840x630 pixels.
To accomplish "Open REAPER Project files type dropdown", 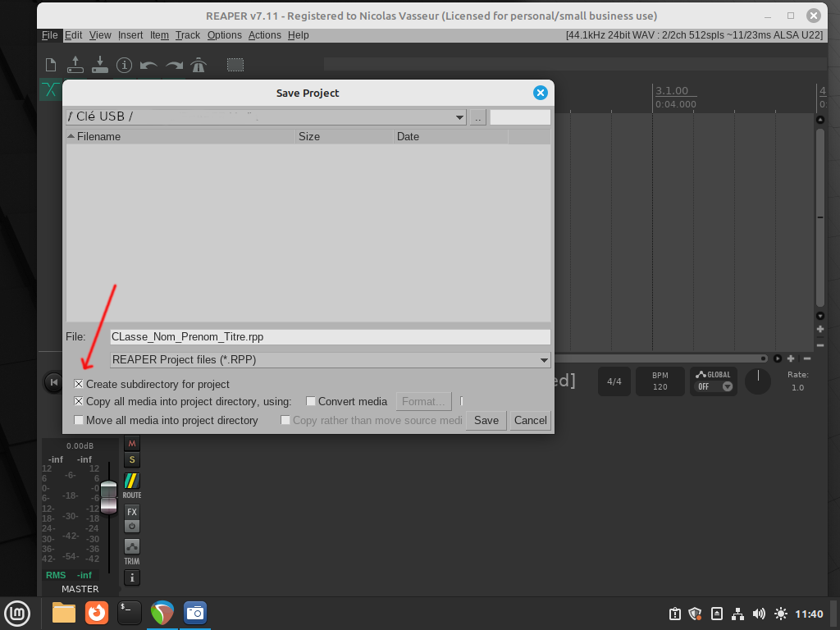I will pos(544,360).
